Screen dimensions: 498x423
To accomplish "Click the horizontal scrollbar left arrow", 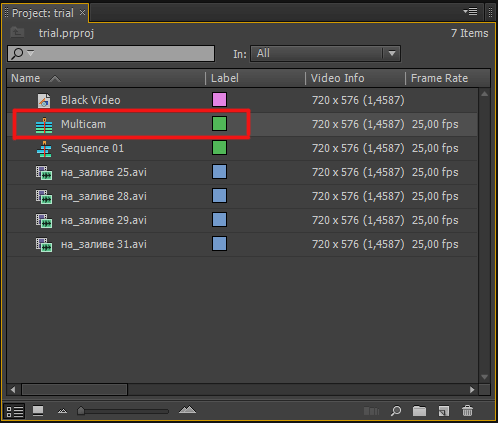I will point(13,389).
